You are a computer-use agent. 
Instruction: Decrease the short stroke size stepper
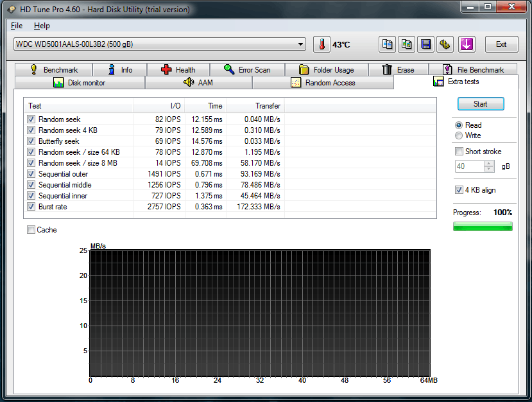point(489,169)
